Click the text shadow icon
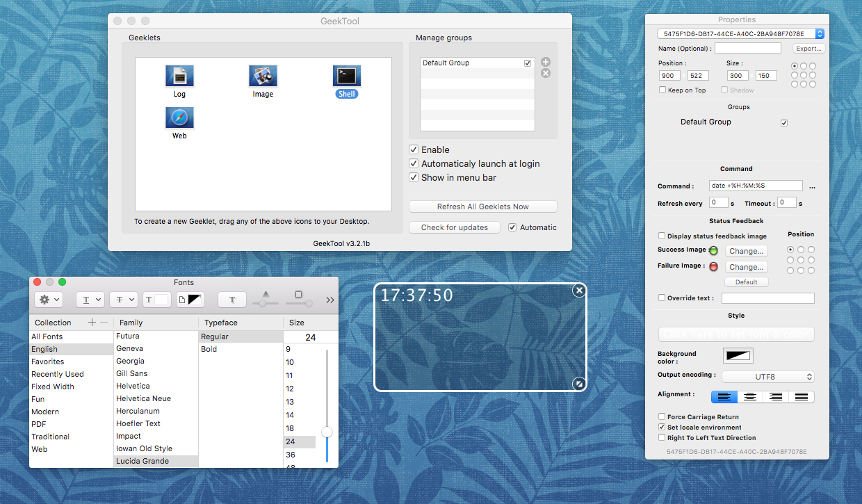Viewport: 862px width, 504px height. pos(231,299)
